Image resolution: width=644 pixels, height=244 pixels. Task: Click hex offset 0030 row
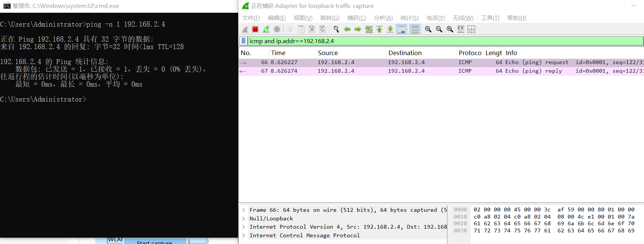click(460, 231)
